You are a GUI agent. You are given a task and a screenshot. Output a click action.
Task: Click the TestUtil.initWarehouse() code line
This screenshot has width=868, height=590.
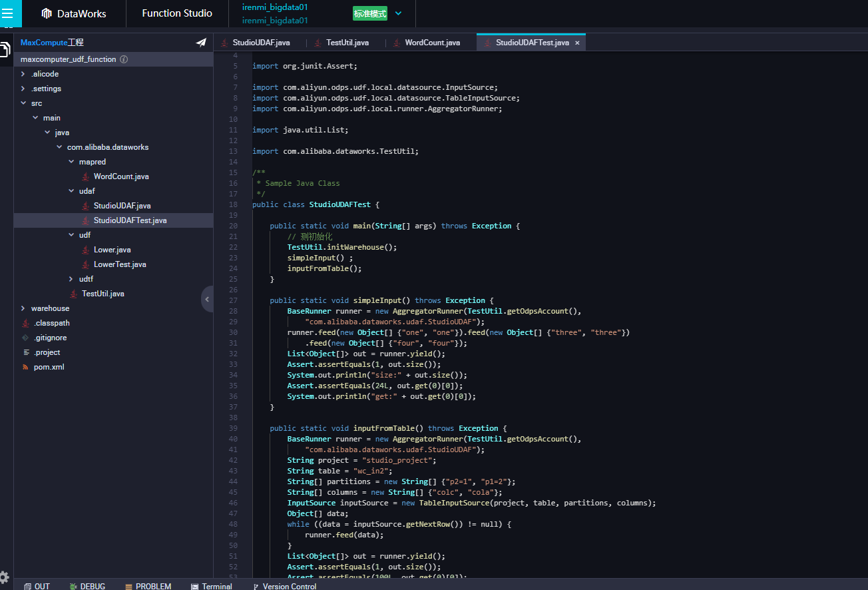[x=342, y=247]
